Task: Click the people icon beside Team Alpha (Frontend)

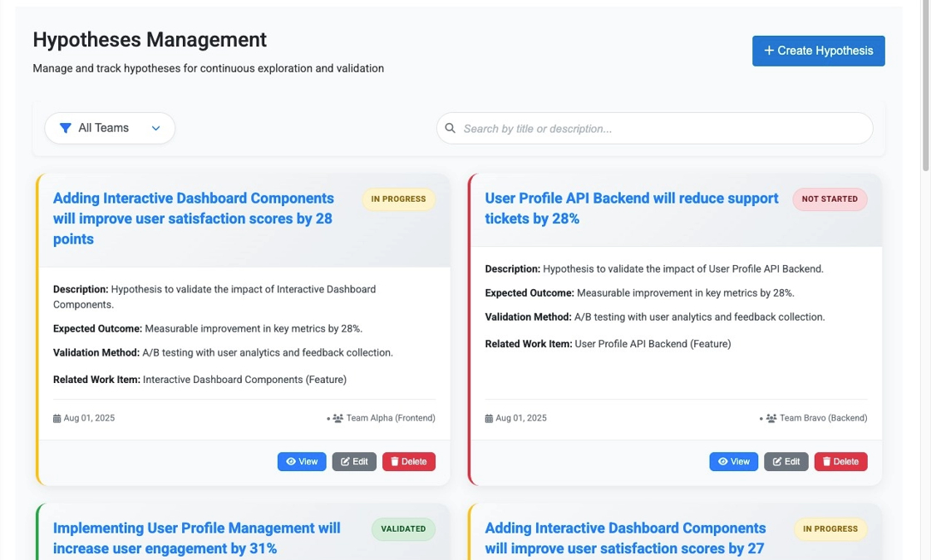Action: (337, 418)
